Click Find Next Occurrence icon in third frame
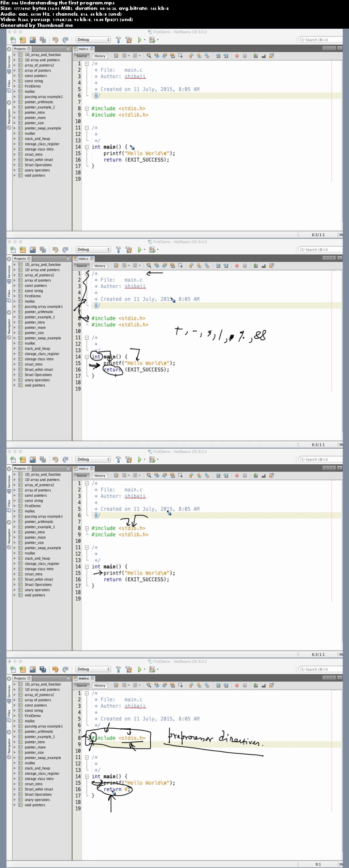Image resolution: width=349 pixels, height=868 pixels. (x=164, y=476)
